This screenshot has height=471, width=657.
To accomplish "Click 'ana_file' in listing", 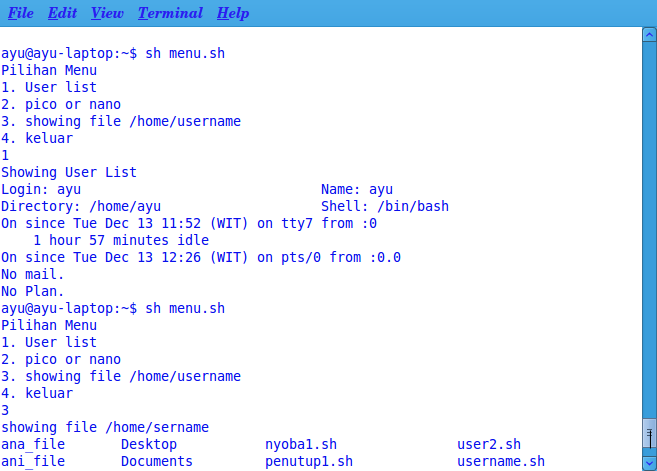I will point(33,444).
